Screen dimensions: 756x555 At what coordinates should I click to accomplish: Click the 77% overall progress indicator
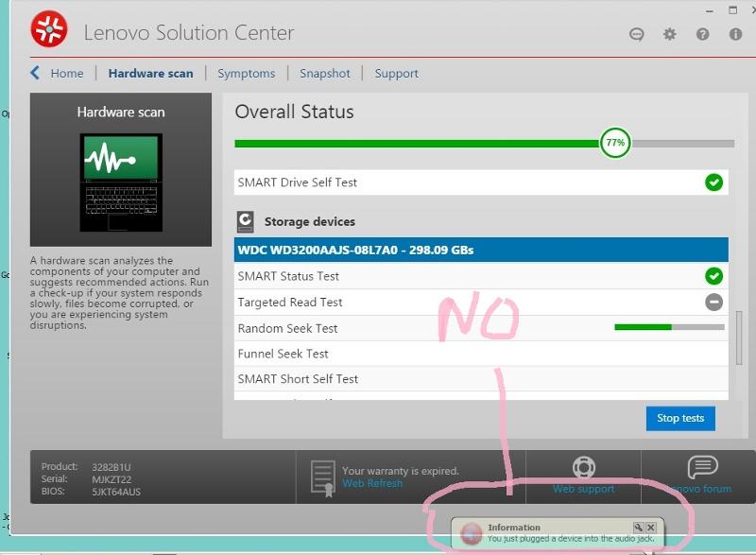click(x=615, y=143)
